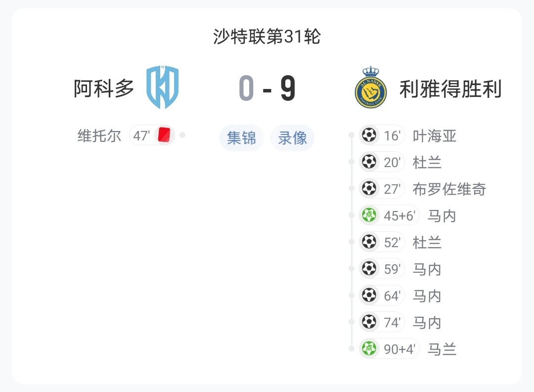Click the 64' timeline marker dot
Image resolution: width=534 pixels, height=392 pixels.
[x=352, y=295]
